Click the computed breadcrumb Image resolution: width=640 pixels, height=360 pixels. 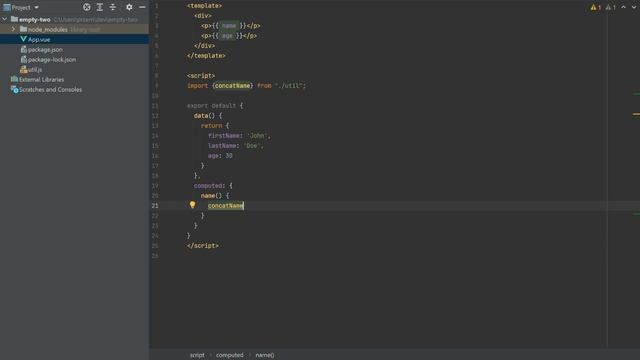click(x=229, y=355)
